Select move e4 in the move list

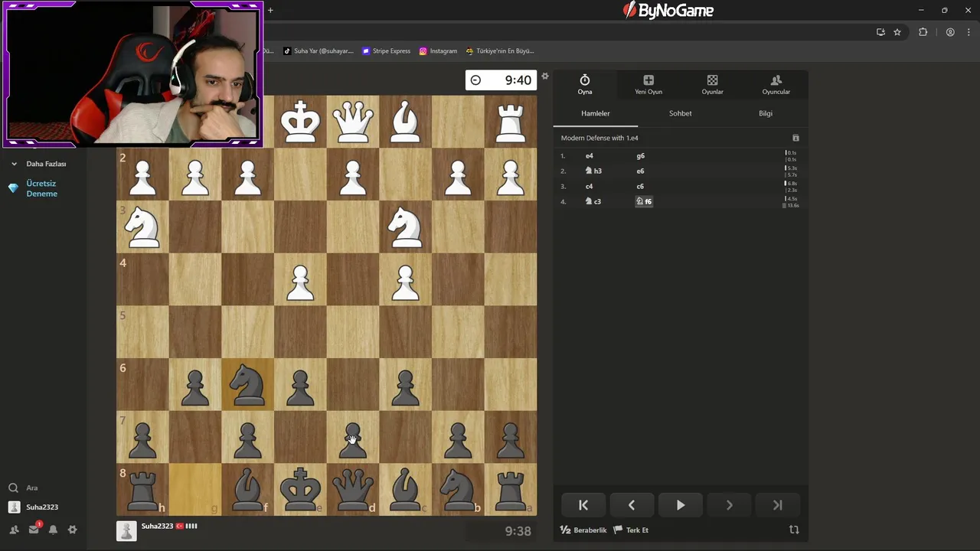pyautogui.click(x=590, y=155)
